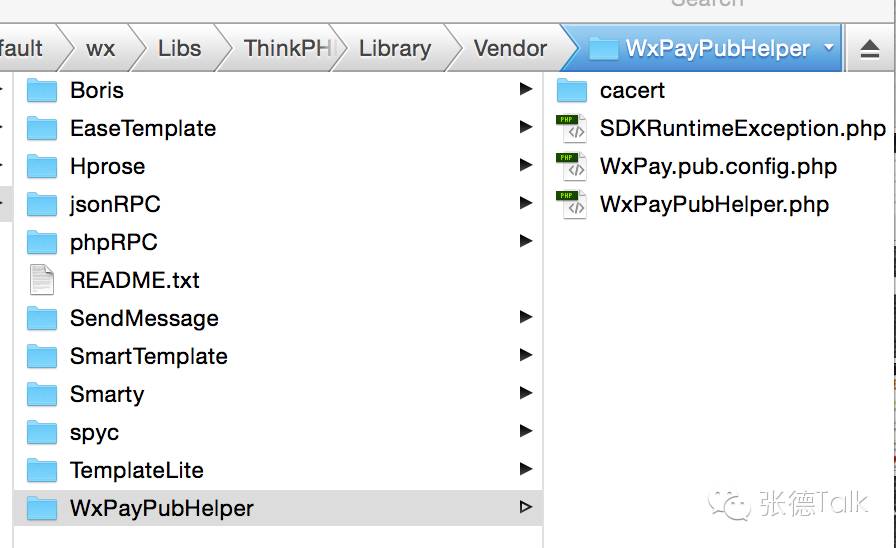
Task: Click the WxPay.pub.config.php file icon
Action: click(x=571, y=167)
